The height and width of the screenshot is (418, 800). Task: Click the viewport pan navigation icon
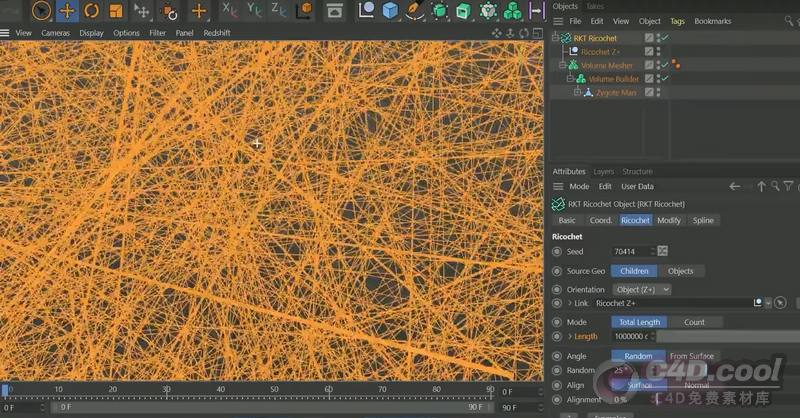pyautogui.click(x=496, y=33)
